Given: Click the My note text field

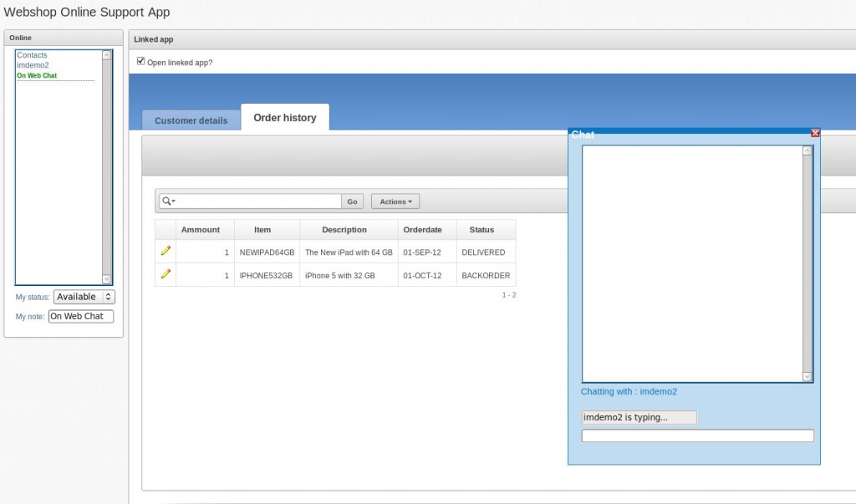Looking at the screenshot, I should (80, 316).
